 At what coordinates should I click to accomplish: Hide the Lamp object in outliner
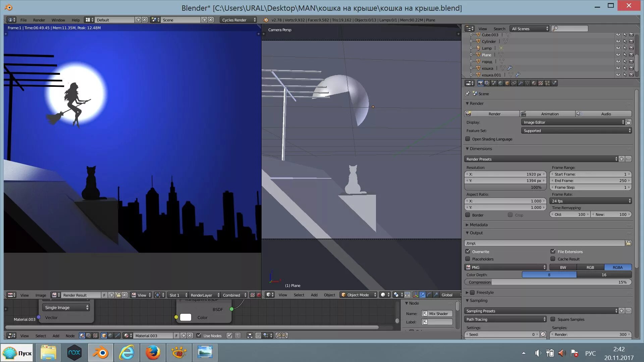pos(618,48)
